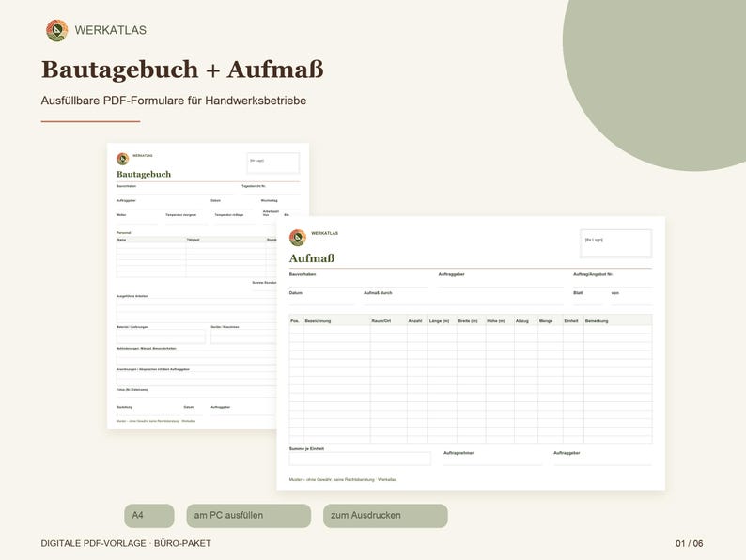The height and width of the screenshot is (560, 746).
Task: Click the 'Auftrag/Angebot Nr.' field
Action: coord(613,282)
